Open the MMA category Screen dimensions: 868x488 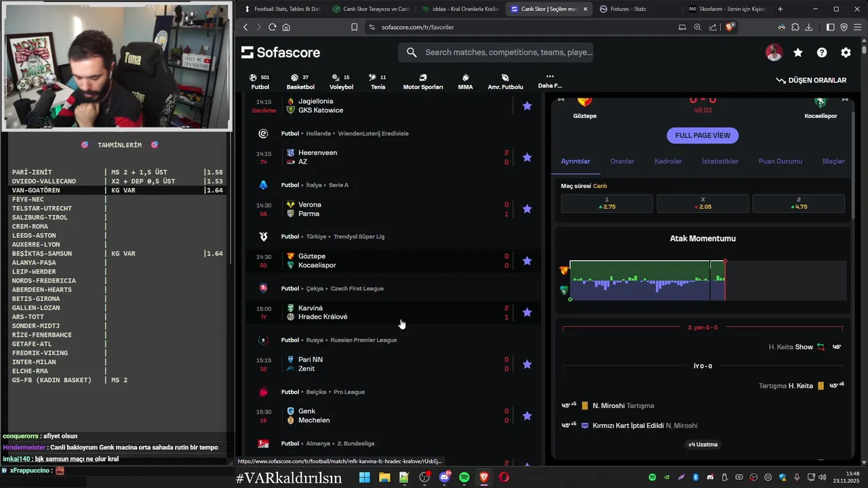coord(465,81)
